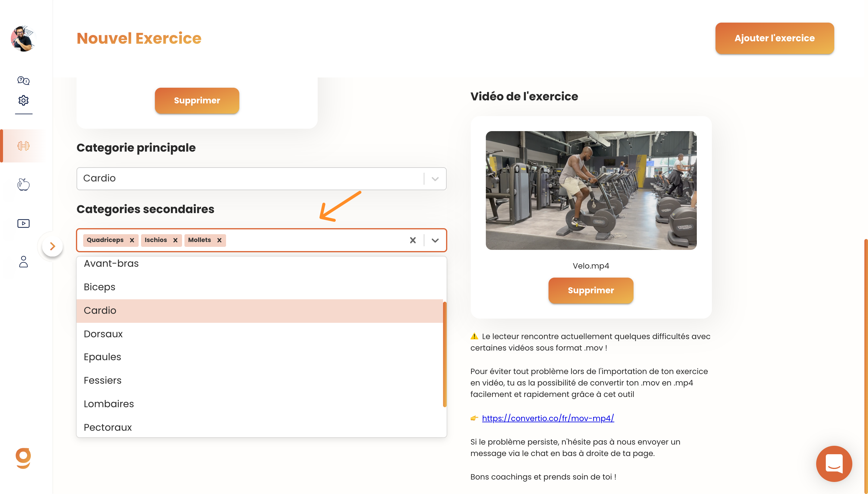The height and width of the screenshot is (494, 868).
Task: Remove the Mollets tag
Action: pyautogui.click(x=219, y=240)
